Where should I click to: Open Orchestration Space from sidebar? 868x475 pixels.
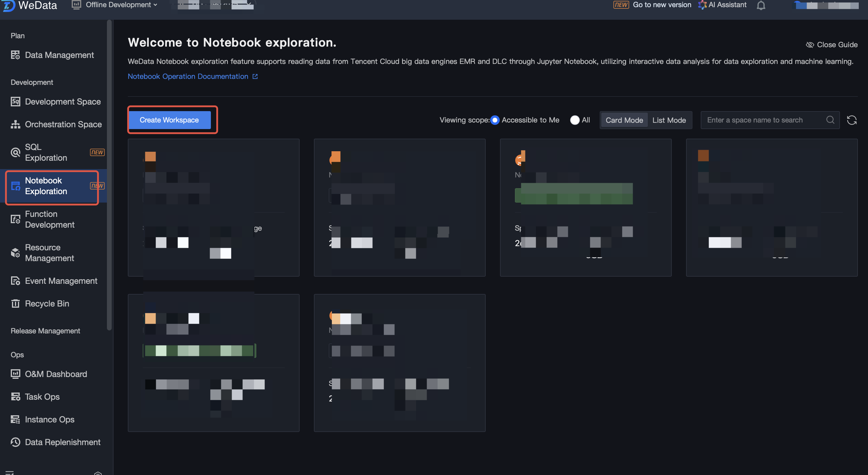tap(63, 124)
